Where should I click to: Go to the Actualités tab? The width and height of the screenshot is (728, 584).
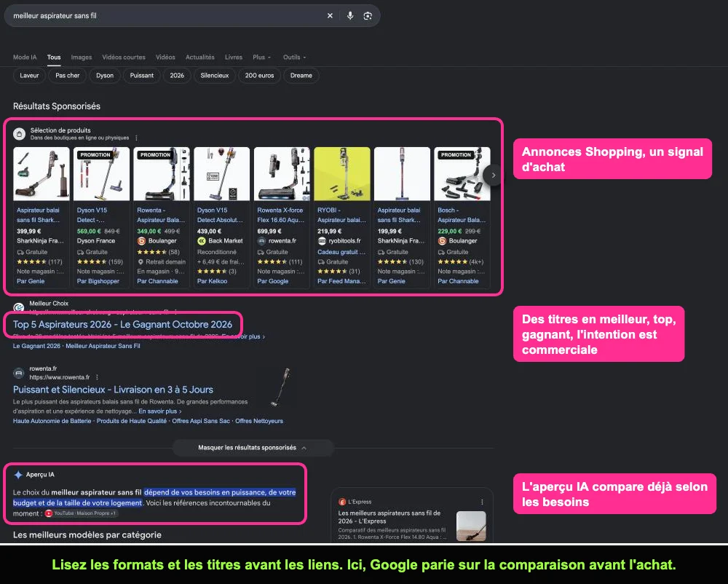[x=200, y=57]
